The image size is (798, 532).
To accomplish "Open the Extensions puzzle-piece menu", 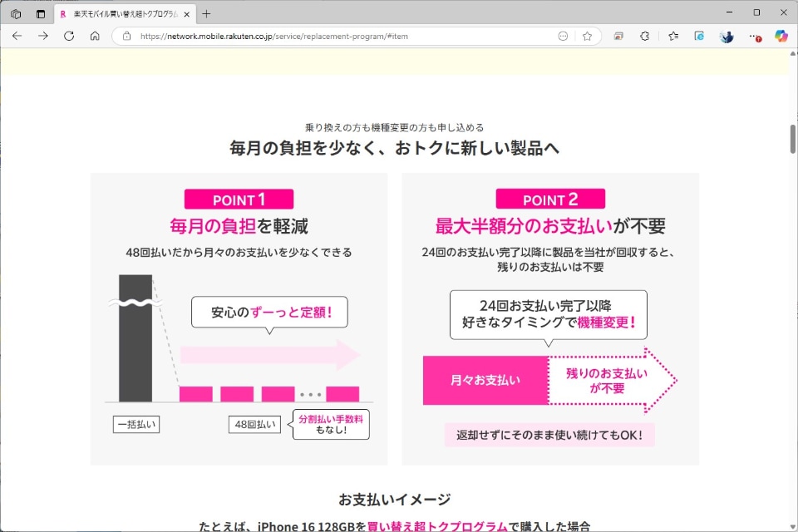I will tap(645, 36).
